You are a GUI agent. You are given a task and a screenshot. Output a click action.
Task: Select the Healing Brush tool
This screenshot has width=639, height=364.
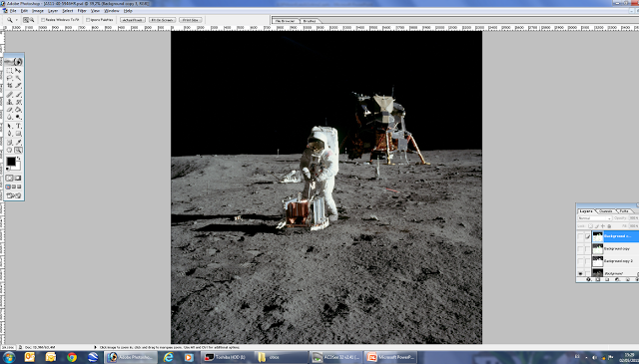(10, 95)
